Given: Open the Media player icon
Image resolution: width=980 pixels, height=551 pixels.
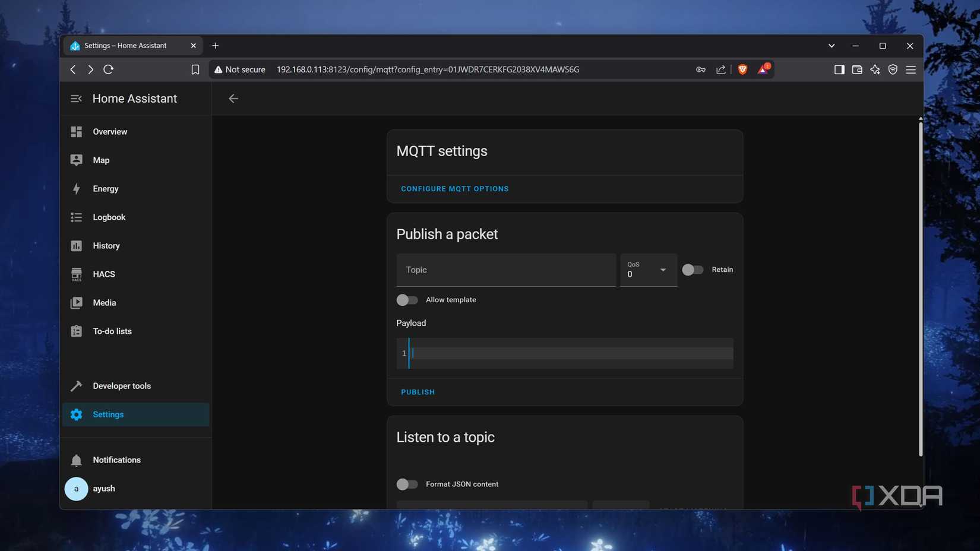Looking at the screenshot, I should click(x=76, y=303).
